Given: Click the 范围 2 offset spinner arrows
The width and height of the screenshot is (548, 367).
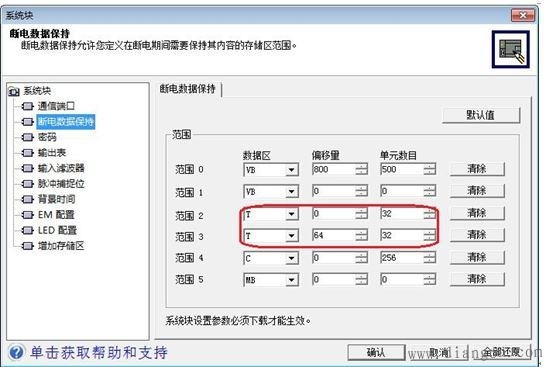Looking at the screenshot, I should 362,214.
